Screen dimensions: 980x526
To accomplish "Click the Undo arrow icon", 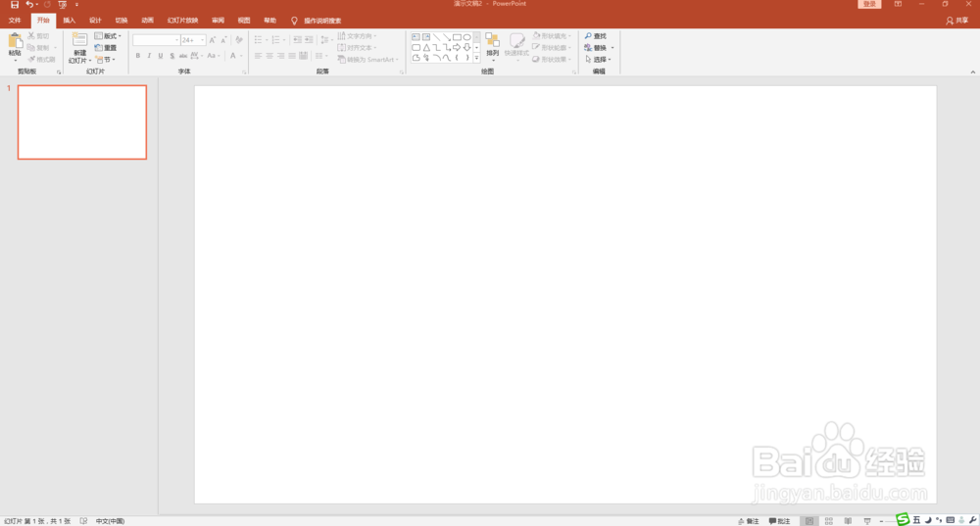I will coord(29,4).
